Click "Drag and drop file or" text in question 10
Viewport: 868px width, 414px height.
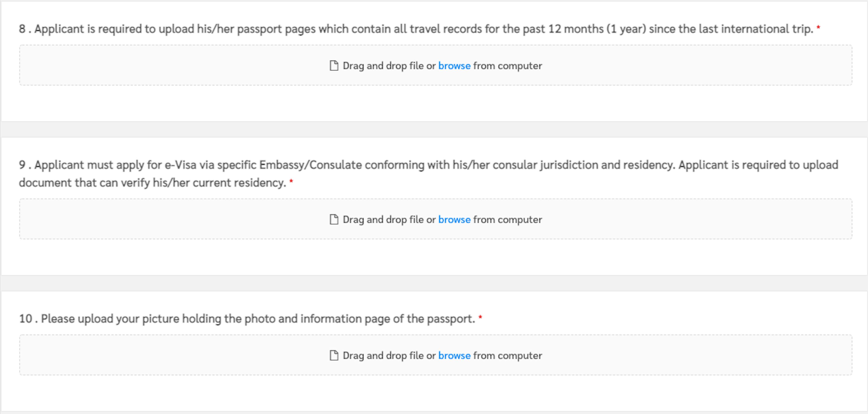pos(389,355)
